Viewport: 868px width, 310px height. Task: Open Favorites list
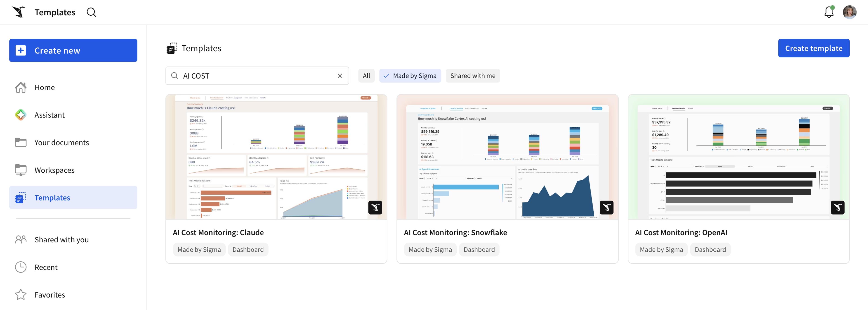73,295
